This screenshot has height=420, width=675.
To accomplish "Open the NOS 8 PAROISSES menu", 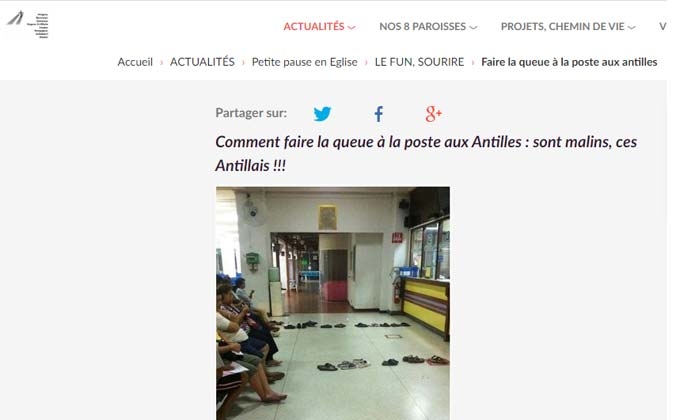I will [422, 27].
